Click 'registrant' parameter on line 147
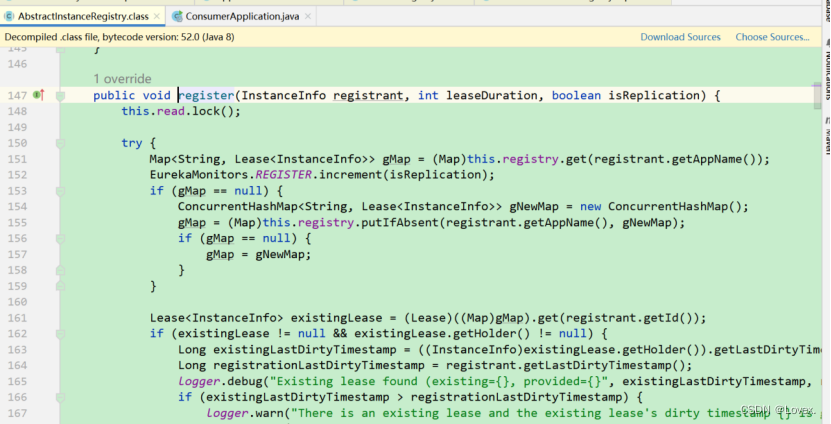The width and height of the screenshot is (831, 424). point(368,95)
